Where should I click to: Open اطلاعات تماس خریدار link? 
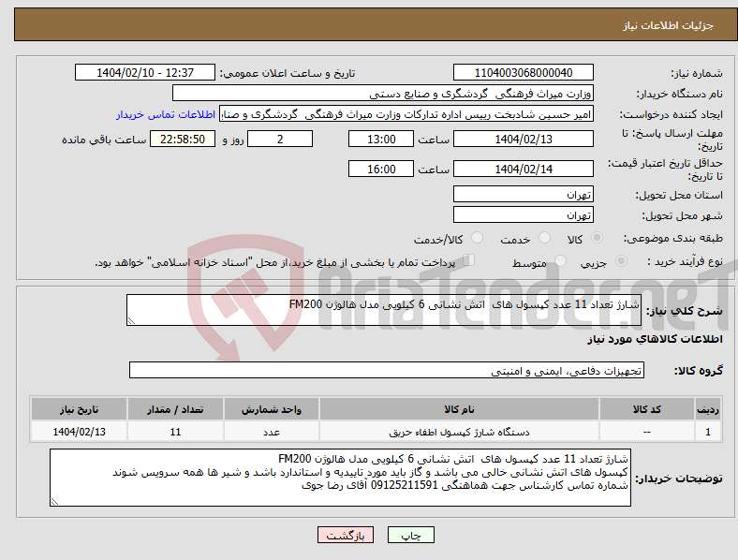[166, 114]
